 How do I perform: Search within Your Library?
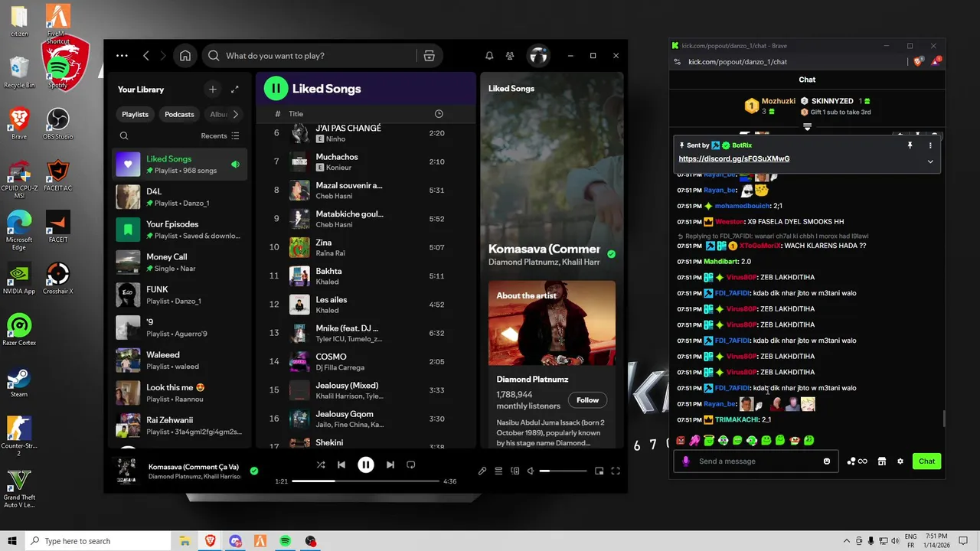click(x=124, y=136)
